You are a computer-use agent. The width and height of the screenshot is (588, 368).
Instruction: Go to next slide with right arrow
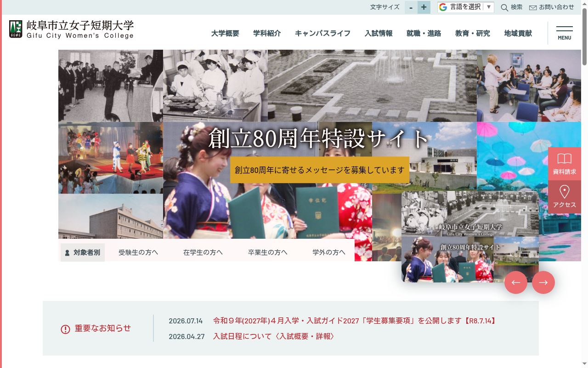pos(543,282)
